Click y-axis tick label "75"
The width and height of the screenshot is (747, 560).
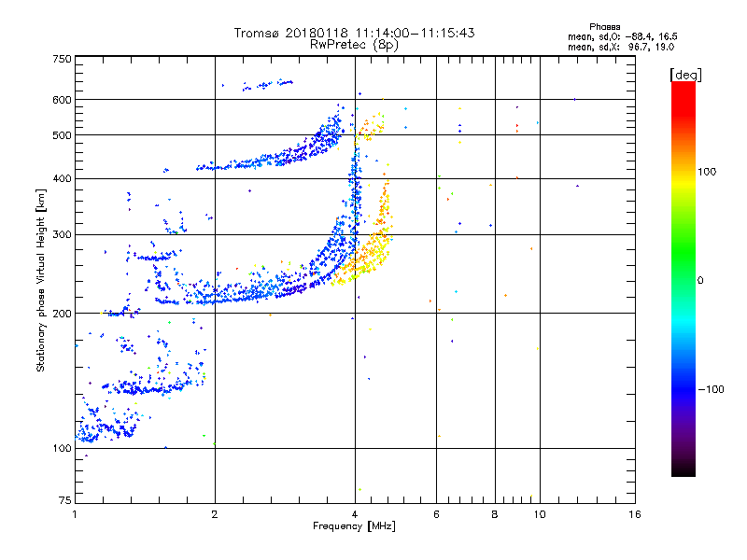[x=65, y=500]
